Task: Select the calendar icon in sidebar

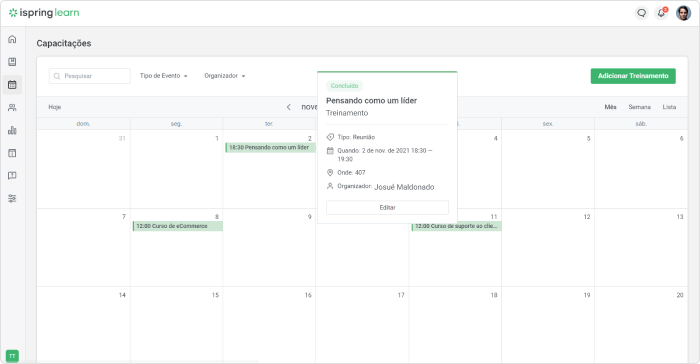Action: click(x=12, y=84)
